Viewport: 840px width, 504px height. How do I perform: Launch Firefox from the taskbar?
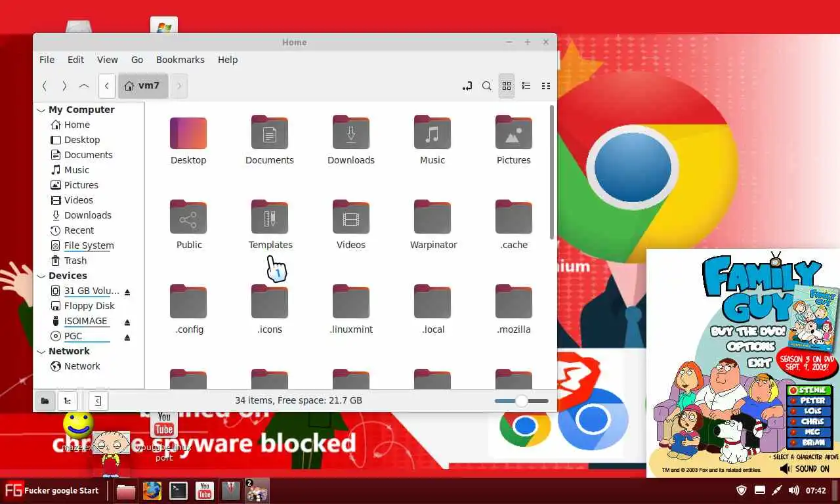pyautogui.click(x=152, y=491)
